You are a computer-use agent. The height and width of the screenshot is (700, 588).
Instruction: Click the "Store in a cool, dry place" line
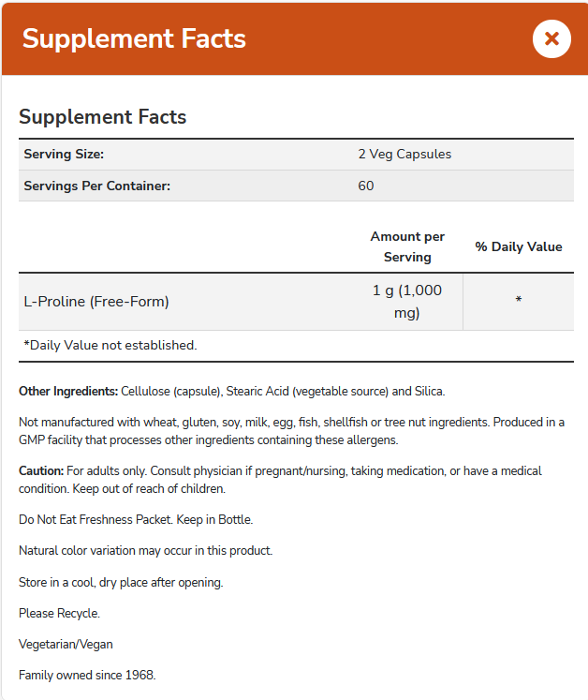click(x=121, y=582)
